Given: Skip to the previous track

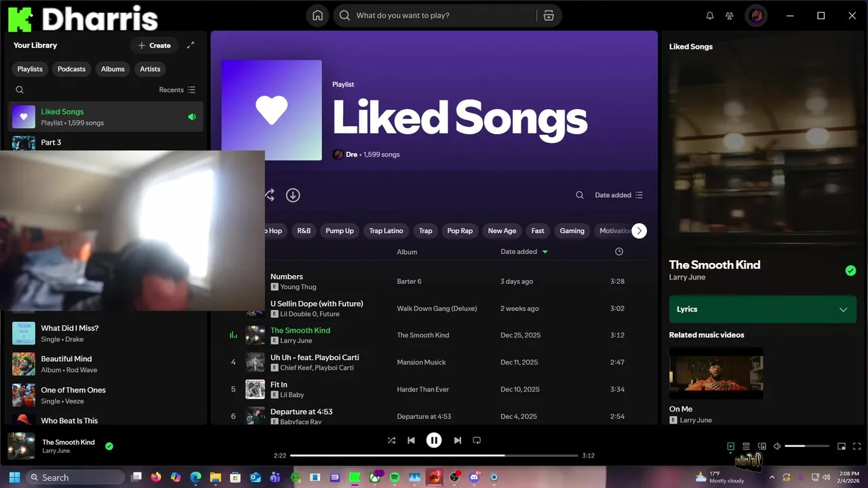Looking at the screenshot, I should point(411,441).
